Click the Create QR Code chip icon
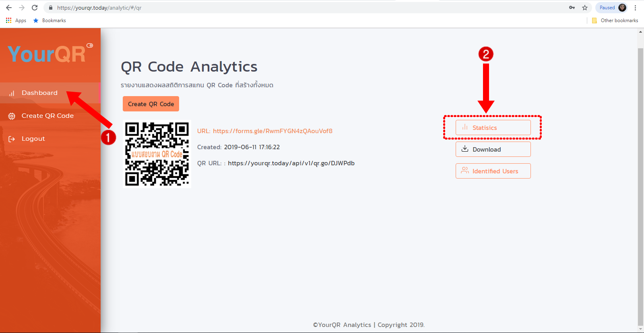Screen dimensions: 644x333 pyautogui.click(x=12, y=116)
